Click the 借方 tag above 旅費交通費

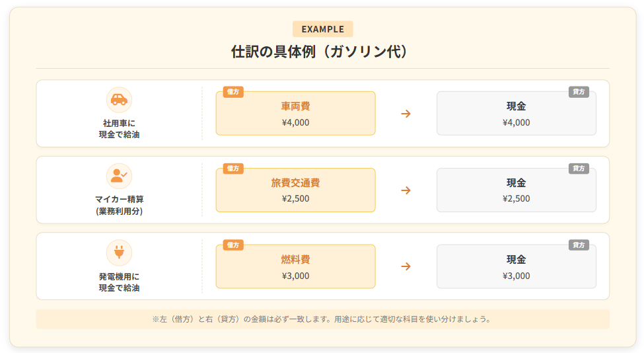[233, 169]
